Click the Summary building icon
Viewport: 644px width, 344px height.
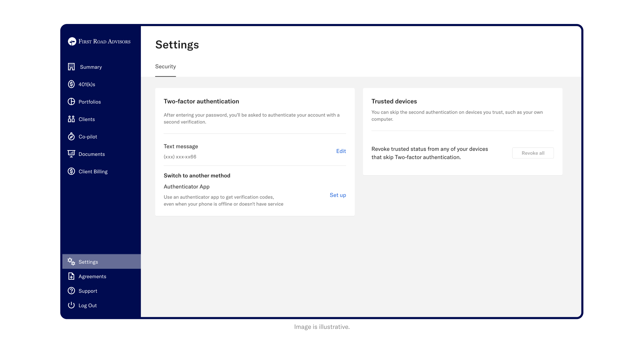click(x=71, y=67)
